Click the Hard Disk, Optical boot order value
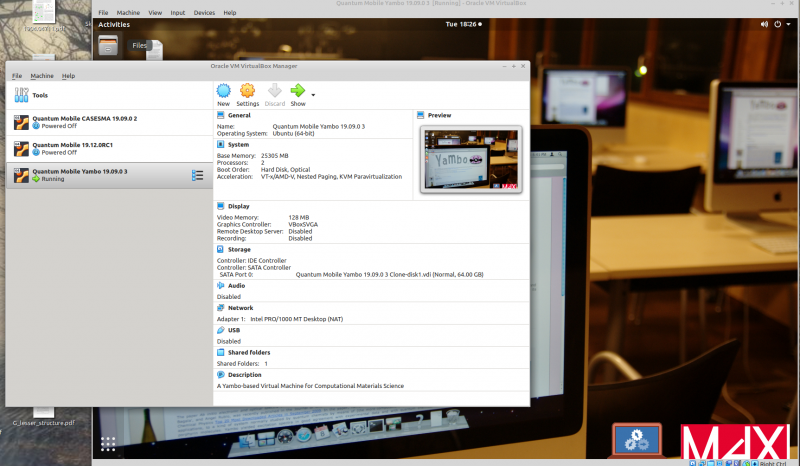Viewport: 800px width, 466px height. coord(285,169)
